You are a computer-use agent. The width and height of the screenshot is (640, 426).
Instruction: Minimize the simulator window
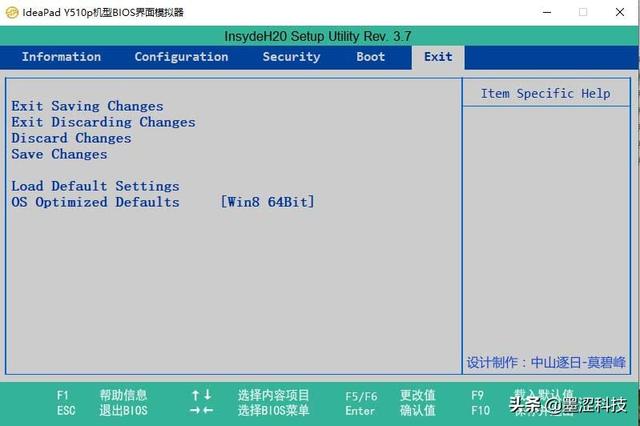click(x=547, y=12)
